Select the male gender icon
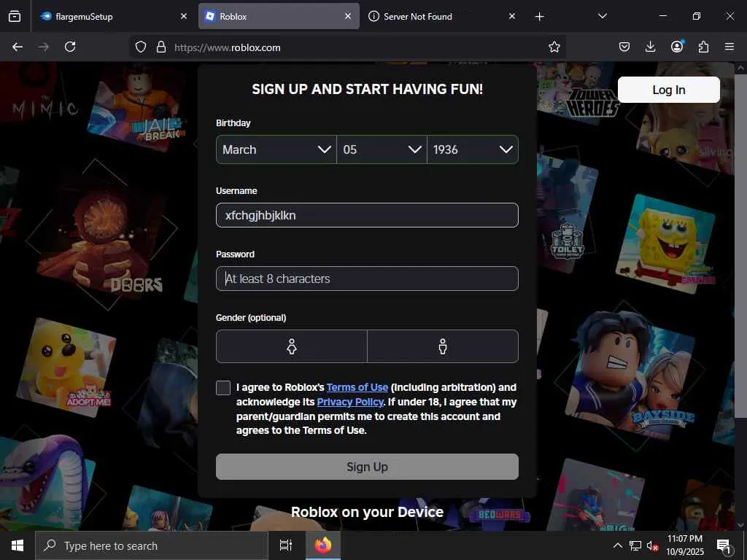 [443, 346]
